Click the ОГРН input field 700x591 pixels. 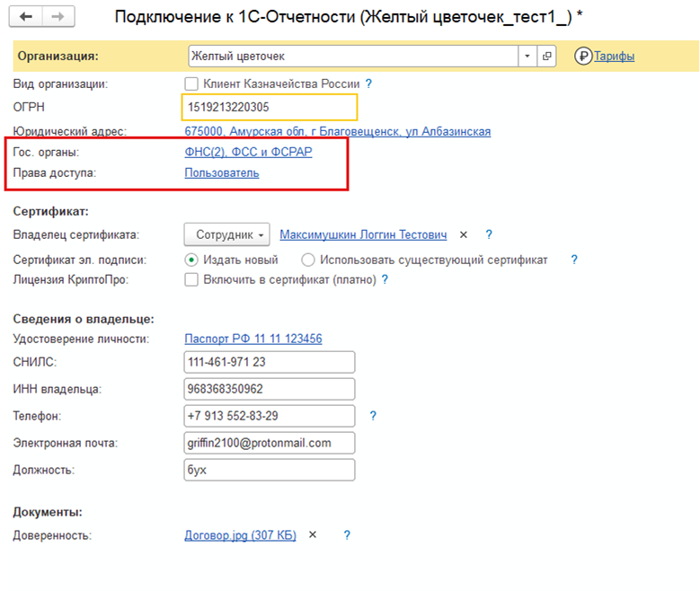(x=270, y=107)
